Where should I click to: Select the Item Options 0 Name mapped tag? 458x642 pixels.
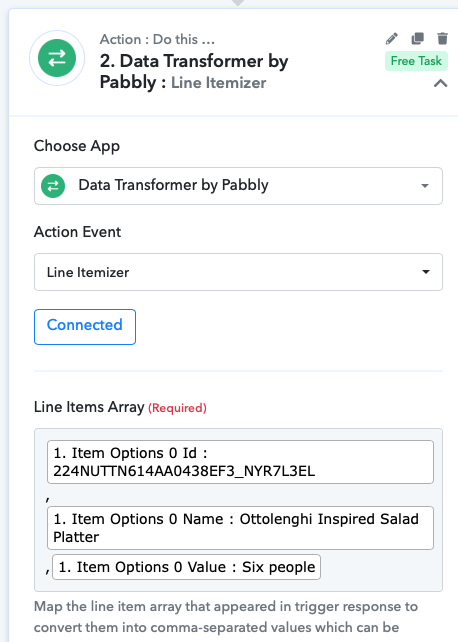240,528
